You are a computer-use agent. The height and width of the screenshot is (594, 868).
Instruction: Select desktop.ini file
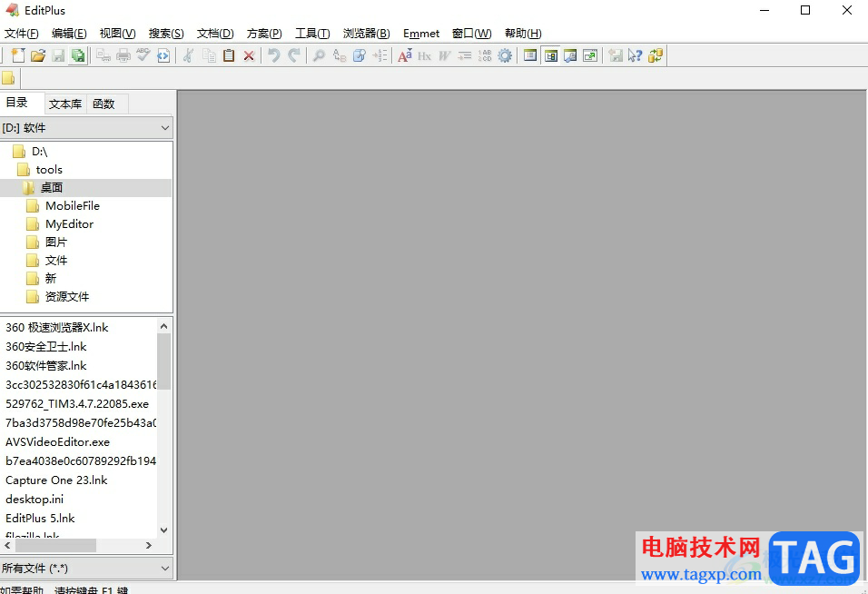pyautogui.click(x=35, y=500)
